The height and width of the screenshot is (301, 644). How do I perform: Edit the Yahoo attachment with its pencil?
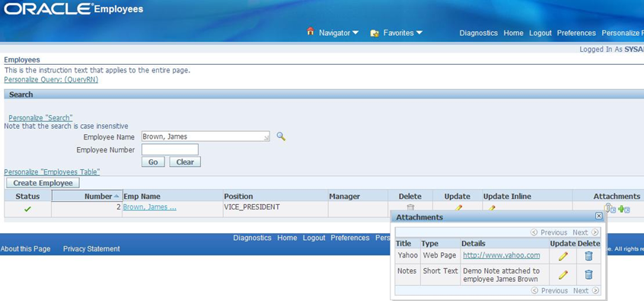563,256
